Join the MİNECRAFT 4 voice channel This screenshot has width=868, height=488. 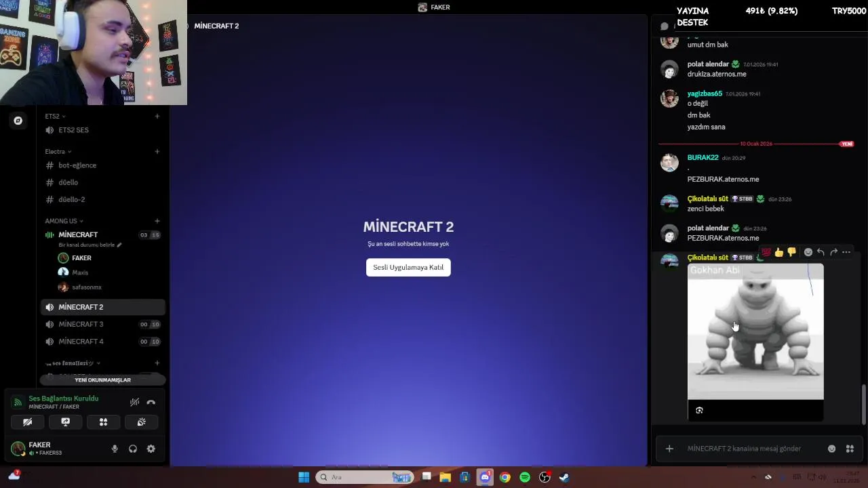[102, 342]
